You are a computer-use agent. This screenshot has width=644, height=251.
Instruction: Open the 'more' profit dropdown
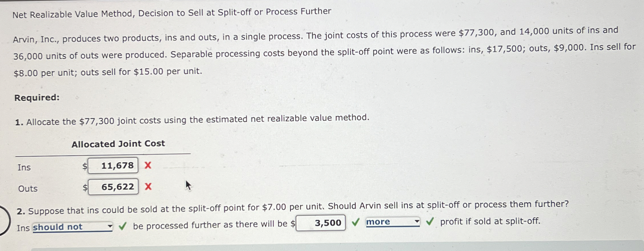pos(389,222)
